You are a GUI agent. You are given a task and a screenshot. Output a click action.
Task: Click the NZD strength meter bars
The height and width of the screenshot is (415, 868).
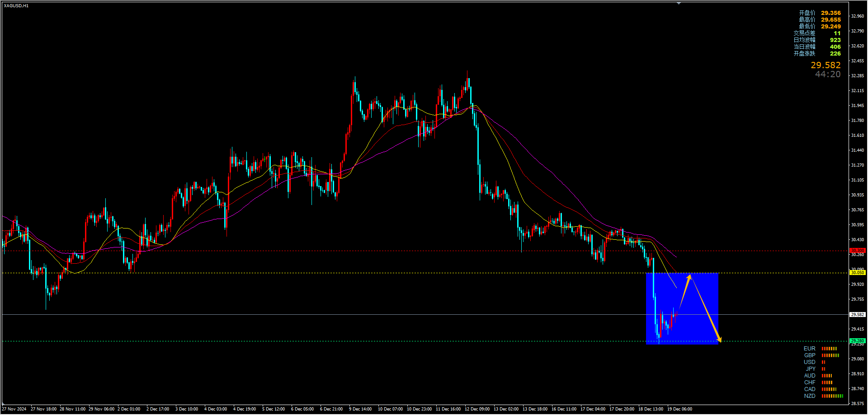click(832, 396)
